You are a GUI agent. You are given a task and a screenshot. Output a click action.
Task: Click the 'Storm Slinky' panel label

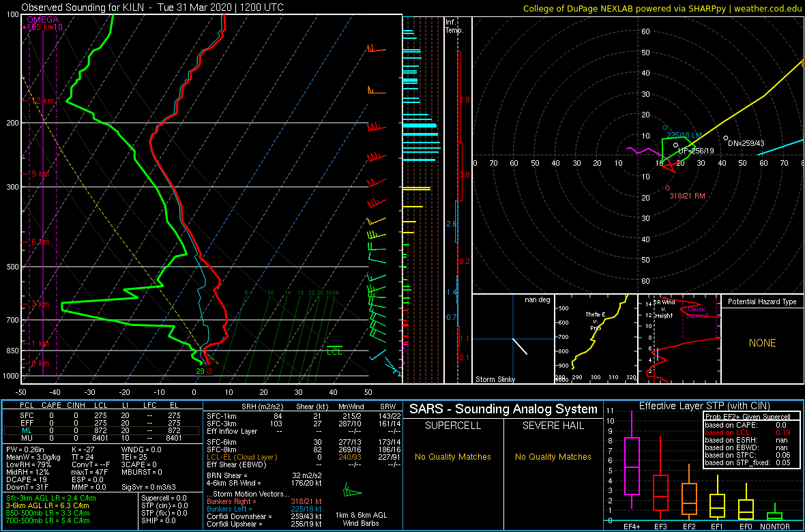495,379
